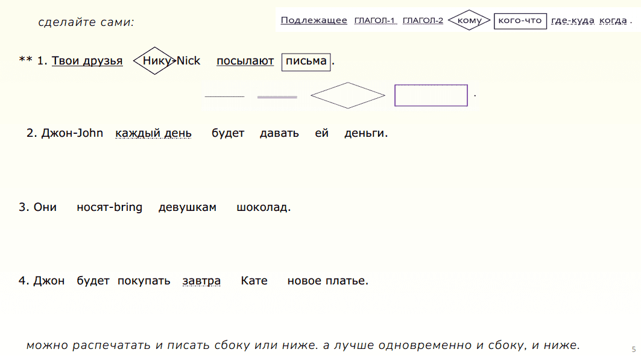Click the heading "сделайте сами:"
The image size is (641, 364).
tap(86, 22)
